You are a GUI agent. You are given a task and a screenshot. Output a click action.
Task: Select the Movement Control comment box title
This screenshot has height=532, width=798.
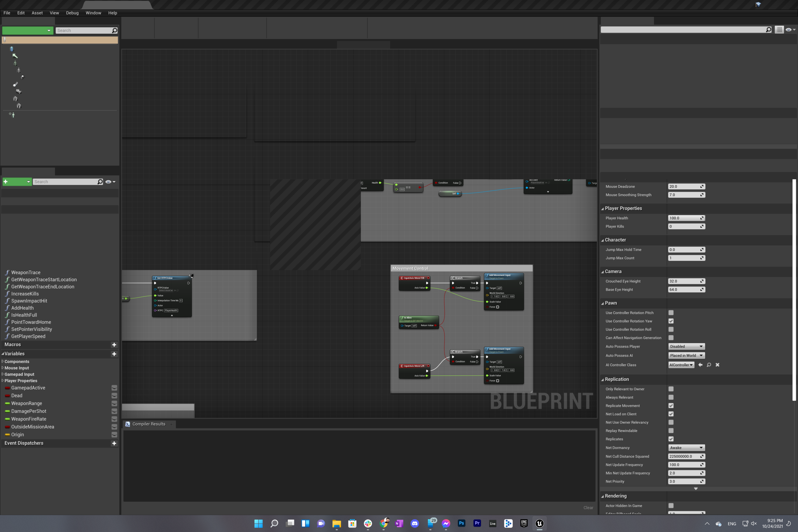pos(410,269)
